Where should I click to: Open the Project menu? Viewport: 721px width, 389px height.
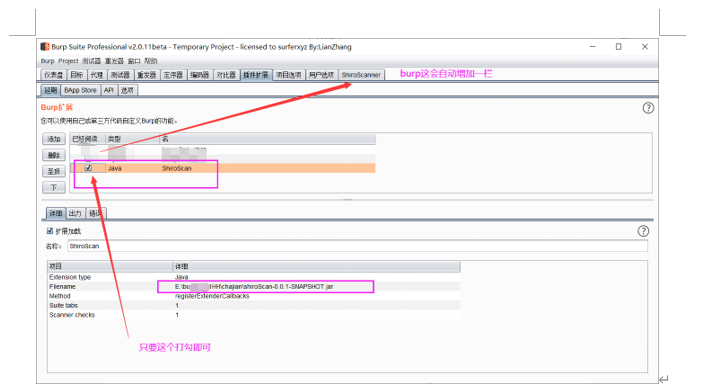coord(68,61)
